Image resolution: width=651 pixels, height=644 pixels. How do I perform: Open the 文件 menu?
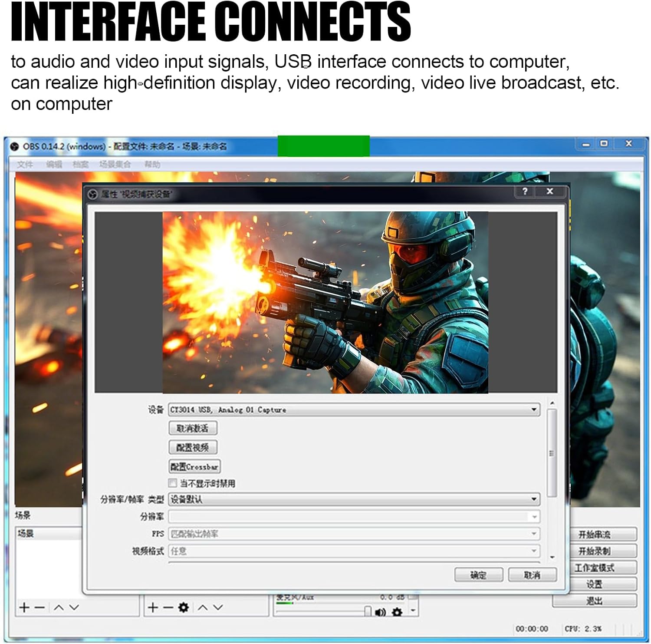[x=25, y=164]
